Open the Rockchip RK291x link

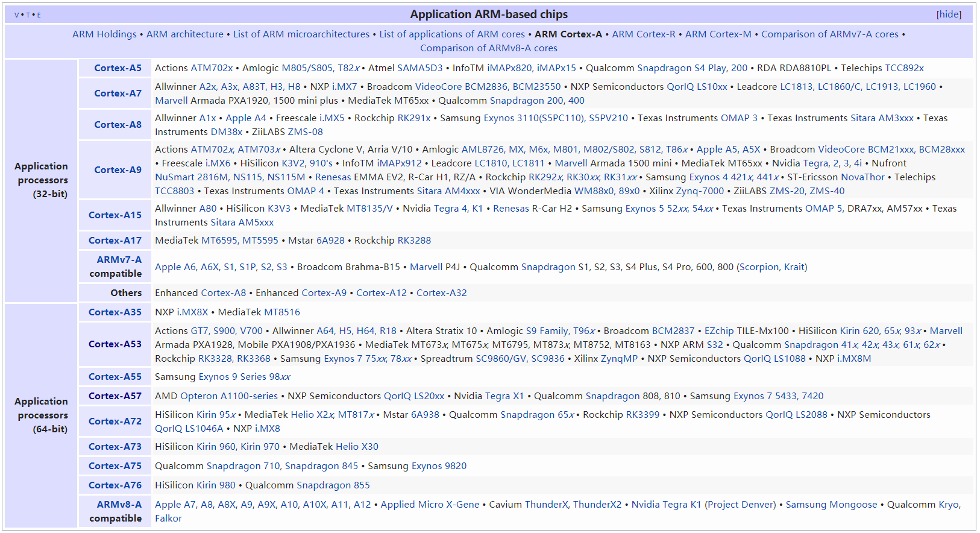414,118
